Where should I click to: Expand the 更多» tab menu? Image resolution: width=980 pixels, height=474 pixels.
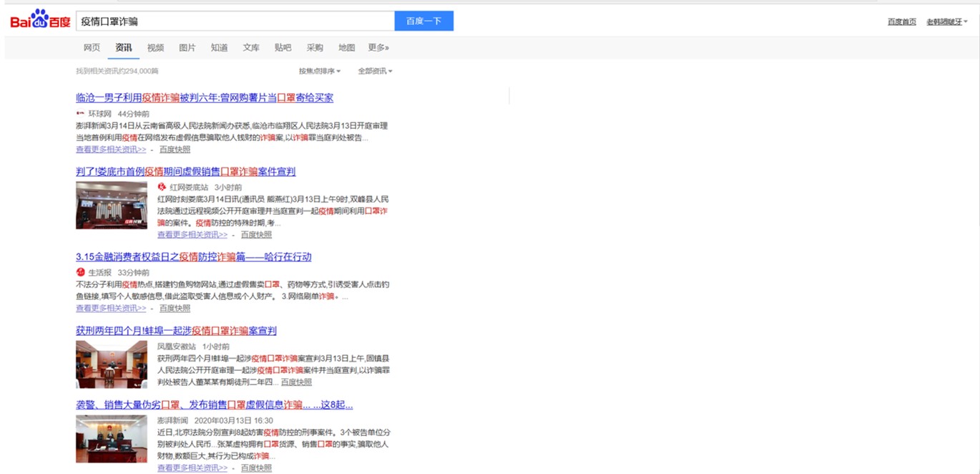[x=378, y=48]
